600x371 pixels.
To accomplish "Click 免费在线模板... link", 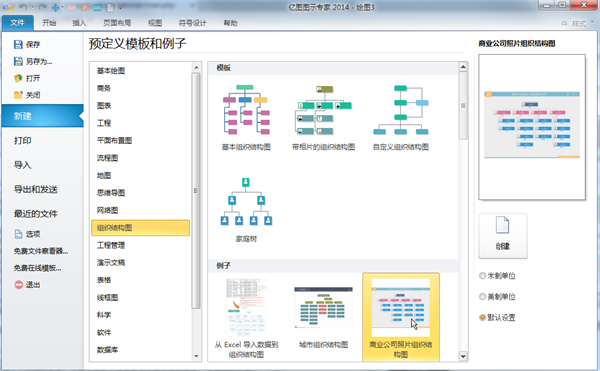I will (38, 268).
